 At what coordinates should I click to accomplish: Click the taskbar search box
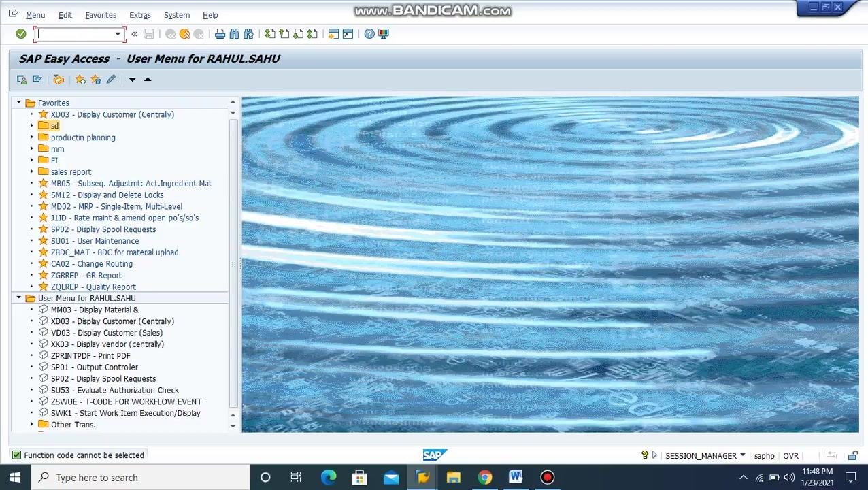point(140,478)
